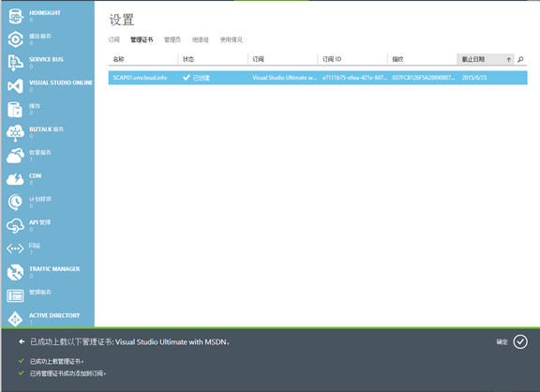Image resolution: width=540 pixels, height=392 pixels.
Task: Open the Visual Studio Online icon
Action: click(x=16, y=85)
